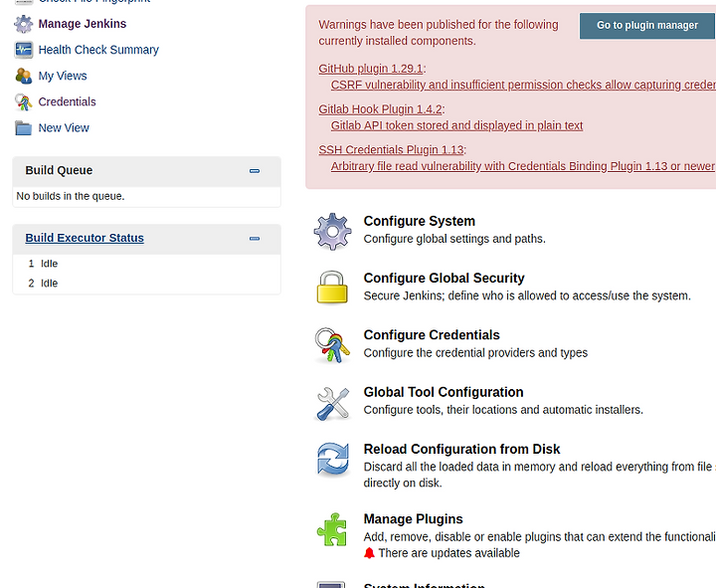
Task: Open Gitlab Hook Plugin 1.4.2 link
Action: [x=380, y=109]
